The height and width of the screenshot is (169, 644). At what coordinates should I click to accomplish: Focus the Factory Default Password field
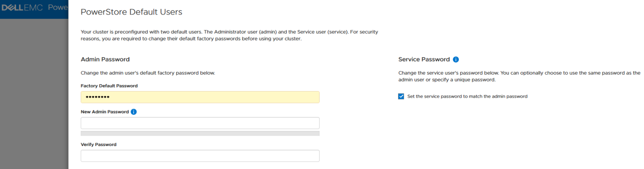point(200,97)
